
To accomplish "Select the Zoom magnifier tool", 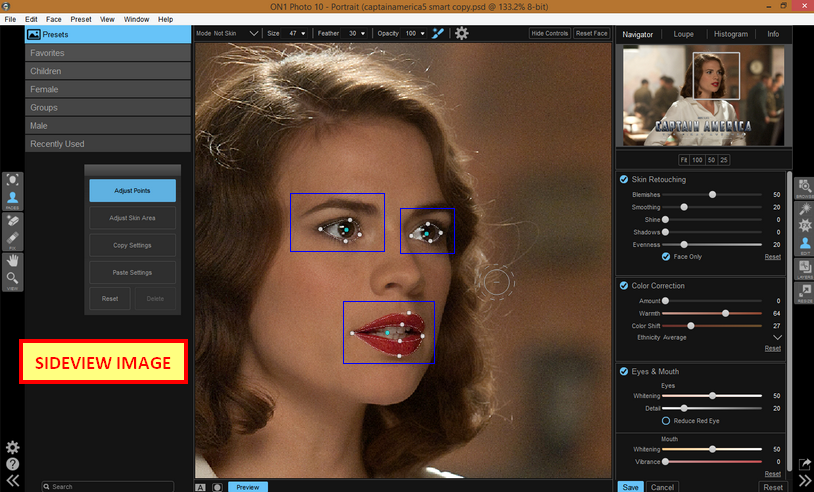I will pyautogui.click(x=12, y=279).
